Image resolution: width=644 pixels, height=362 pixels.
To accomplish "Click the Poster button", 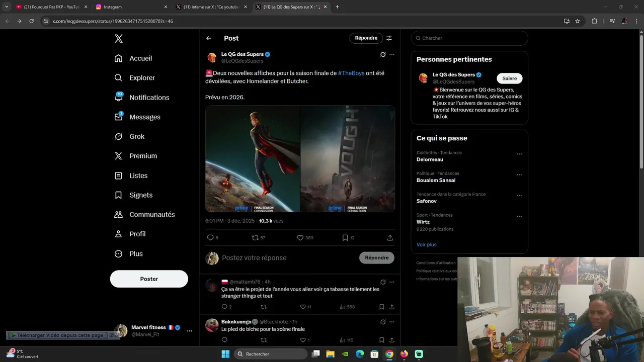I will coord(149,279).
